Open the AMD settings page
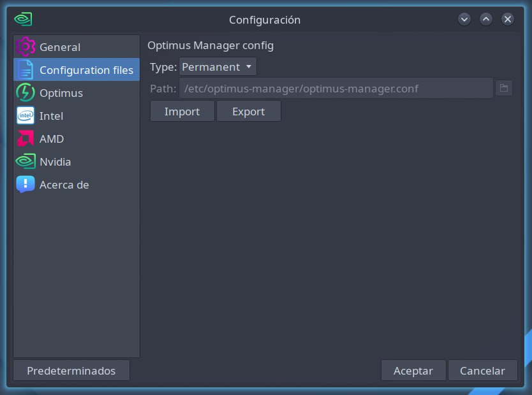This screenshot has height=395, width=532. click(x=77, y=138)
